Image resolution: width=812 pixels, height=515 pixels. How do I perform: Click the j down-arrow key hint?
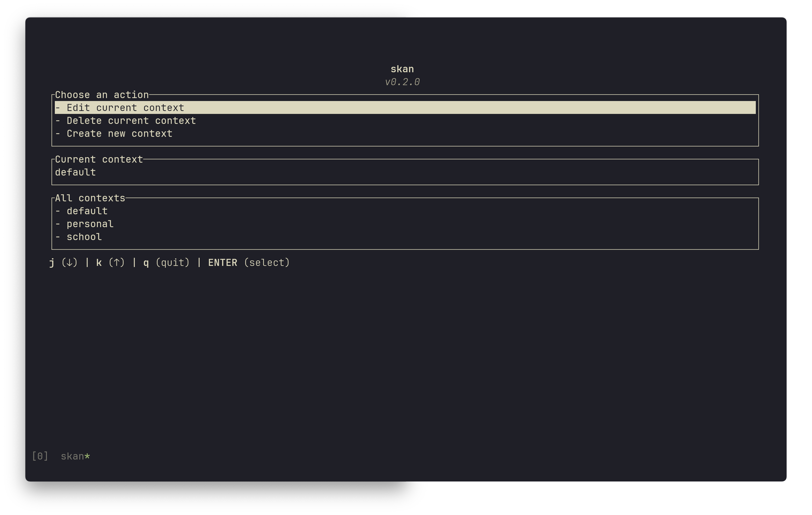pos(63,263)
